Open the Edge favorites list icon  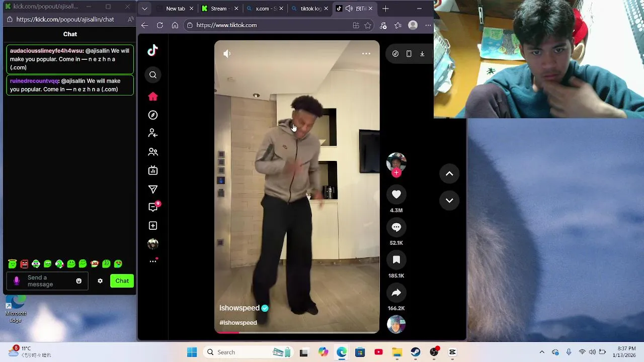398,25
